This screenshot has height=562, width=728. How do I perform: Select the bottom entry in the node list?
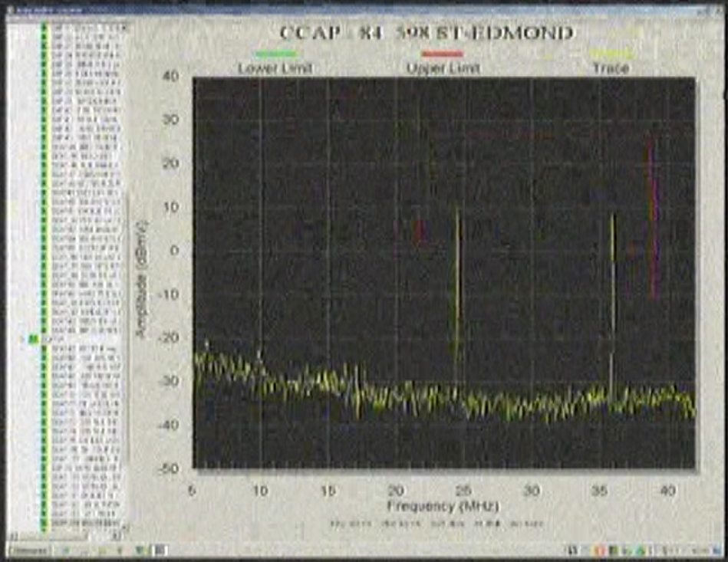(87, 523)
